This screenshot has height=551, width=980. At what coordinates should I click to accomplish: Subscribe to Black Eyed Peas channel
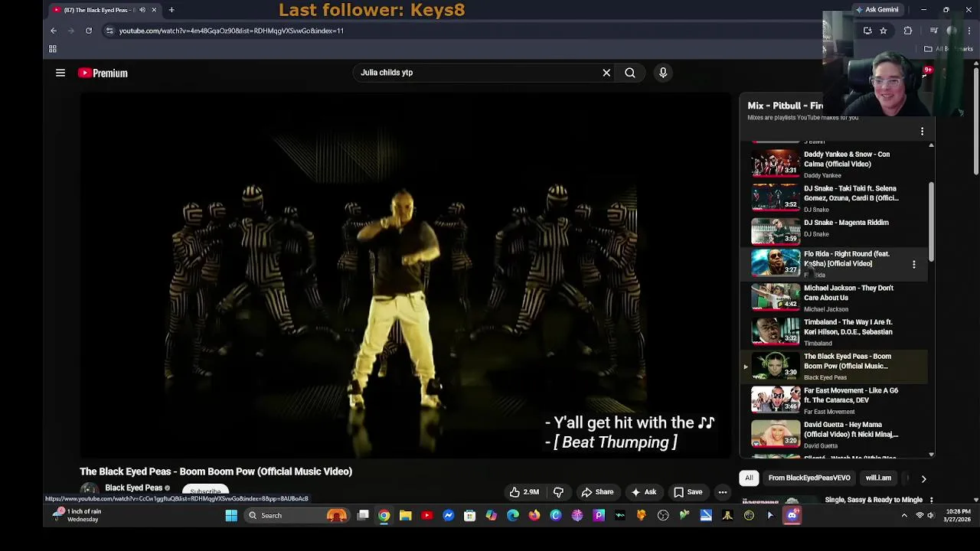point(205,491)
